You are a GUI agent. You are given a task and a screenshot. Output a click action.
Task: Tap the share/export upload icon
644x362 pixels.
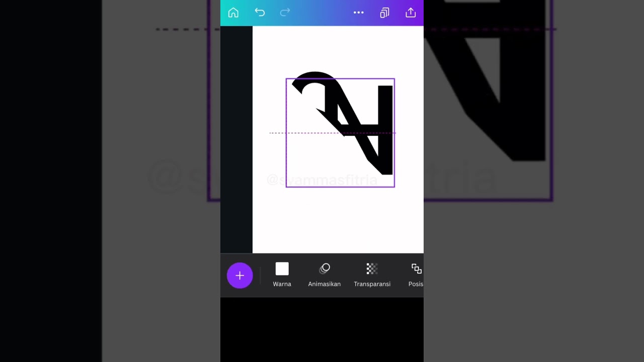[411, 13]
